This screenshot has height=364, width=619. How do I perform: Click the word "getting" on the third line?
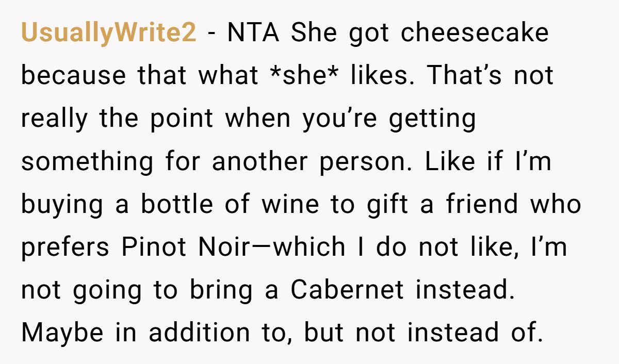pyautogui.click(x=432, y=119)
